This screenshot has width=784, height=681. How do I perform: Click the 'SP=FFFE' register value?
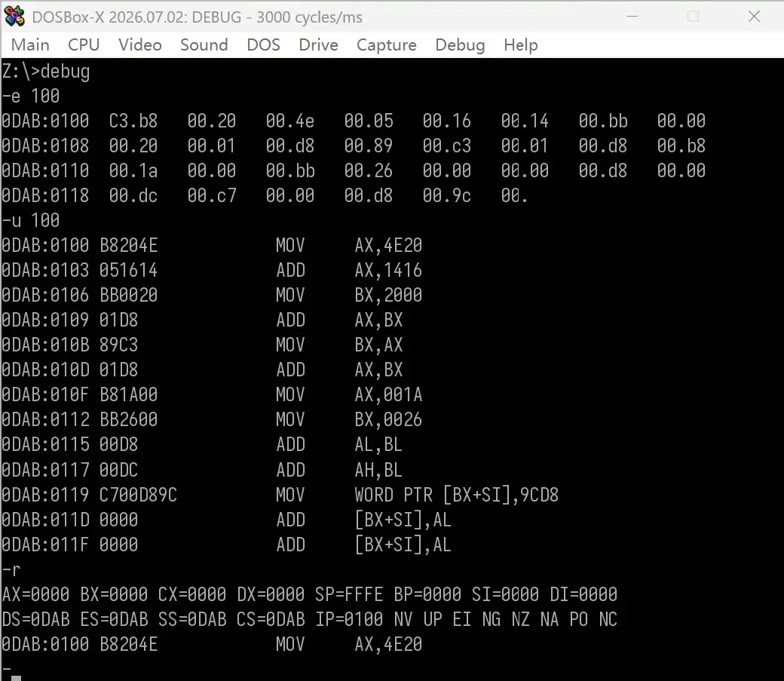349,595
